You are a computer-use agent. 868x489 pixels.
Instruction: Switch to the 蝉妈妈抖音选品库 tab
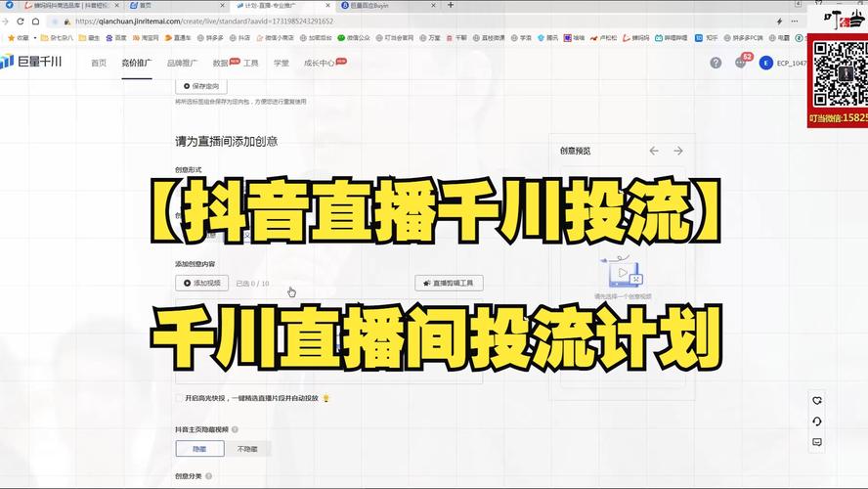(70, 5)
